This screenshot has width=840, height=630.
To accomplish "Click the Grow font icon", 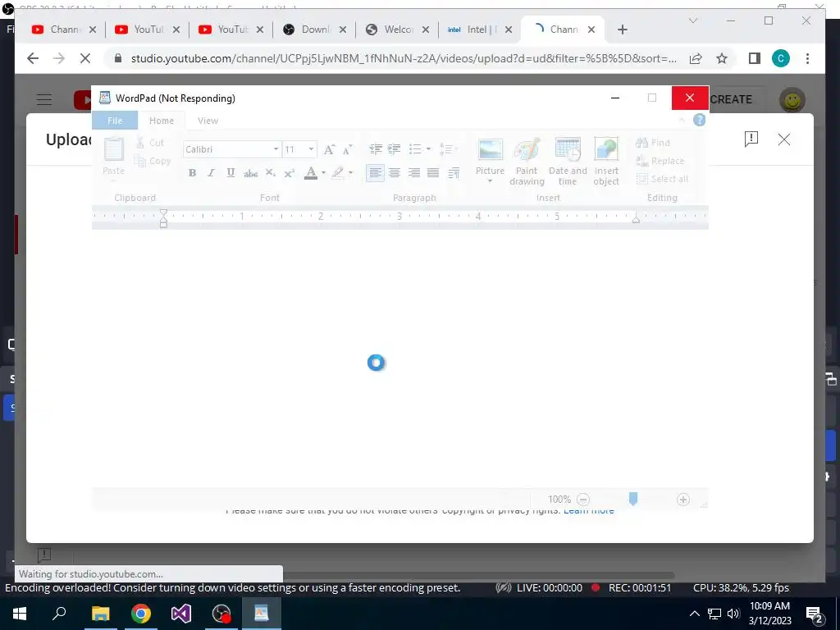I will pos(329,149).
